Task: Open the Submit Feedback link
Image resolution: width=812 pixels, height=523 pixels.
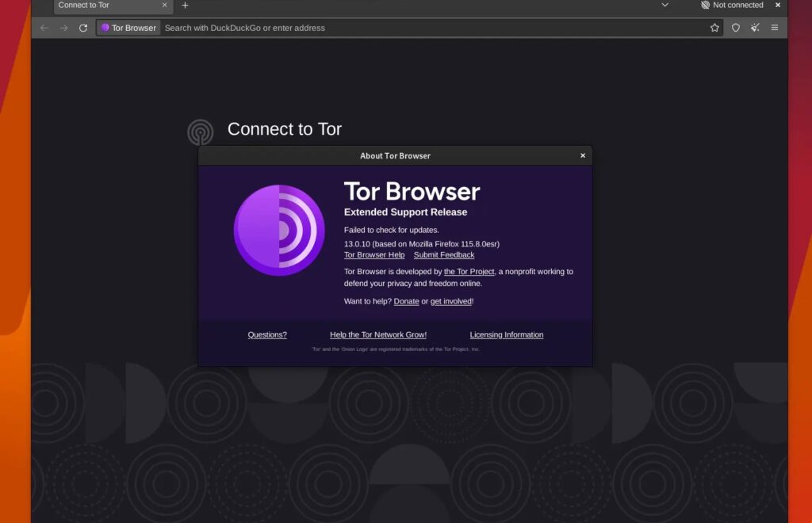Action: point(444,255)
